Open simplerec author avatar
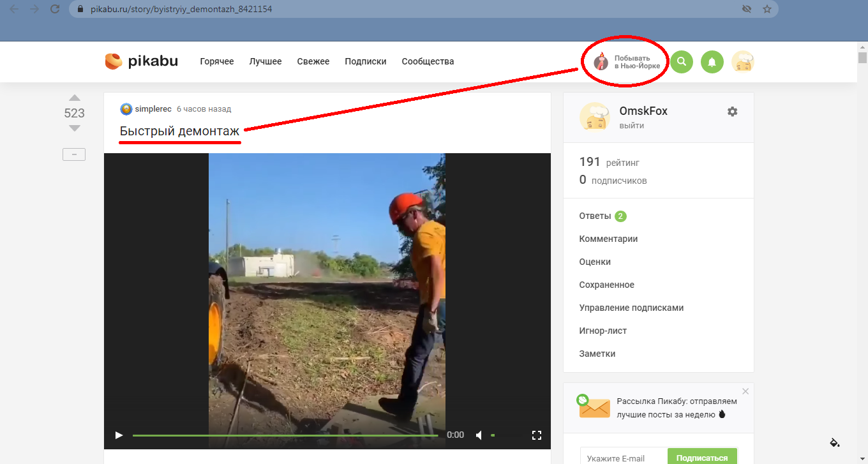The height and width of the screenshot is (464, 868). pyautogui.click(x=126, y=109)
